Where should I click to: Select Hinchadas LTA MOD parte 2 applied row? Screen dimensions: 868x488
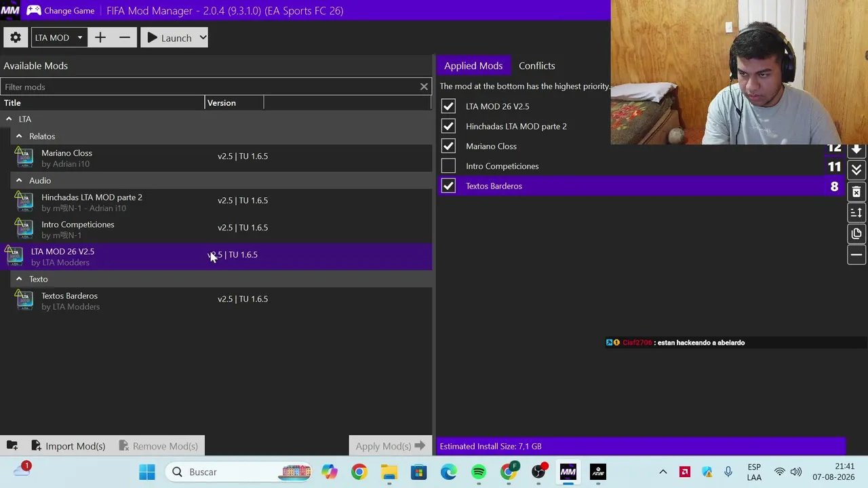tap(642, 126)
